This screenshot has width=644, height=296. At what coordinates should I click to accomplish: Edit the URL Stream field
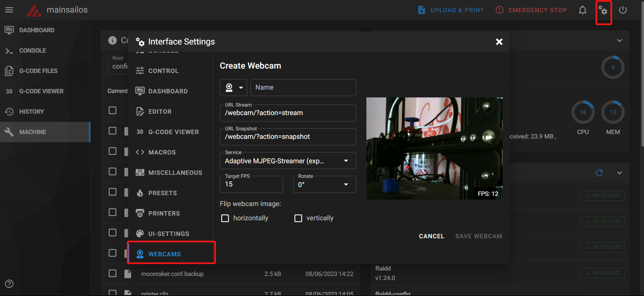pyautogui.click(x=288, y=113)
